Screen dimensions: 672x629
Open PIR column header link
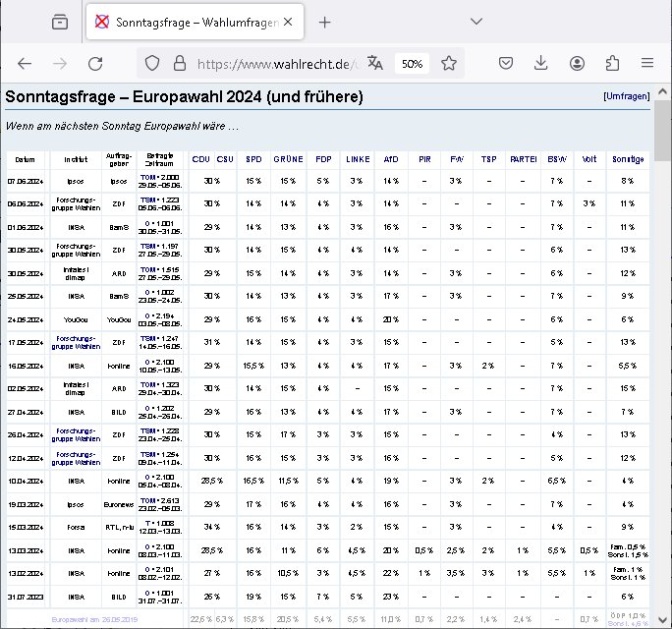(424, 159)
